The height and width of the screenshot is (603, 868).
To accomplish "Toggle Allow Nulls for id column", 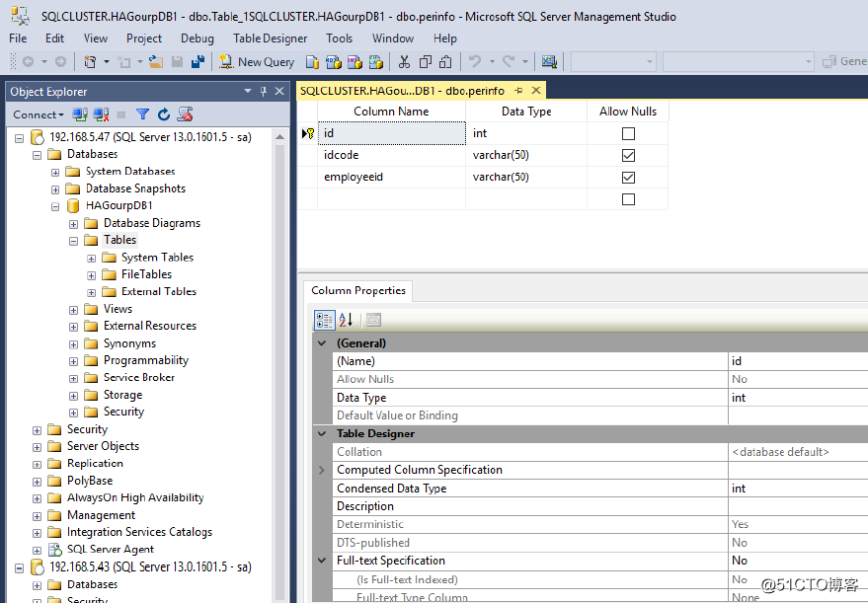I will pyautogui.click(x=628, y=133).
